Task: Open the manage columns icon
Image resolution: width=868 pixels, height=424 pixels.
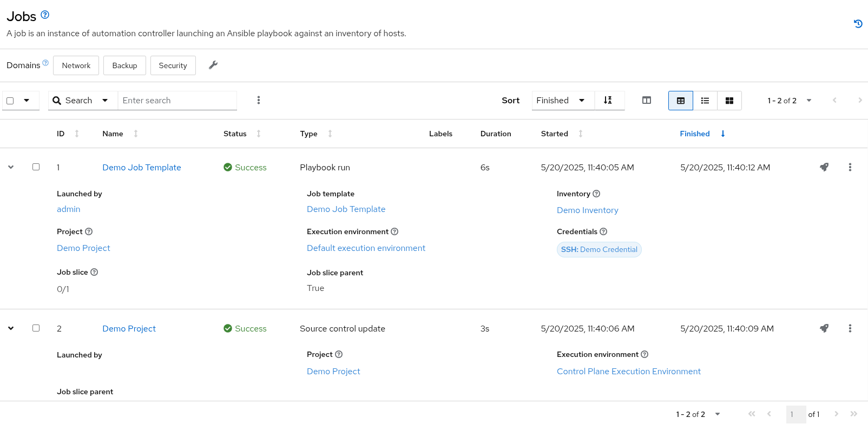Action: point(646,101)
